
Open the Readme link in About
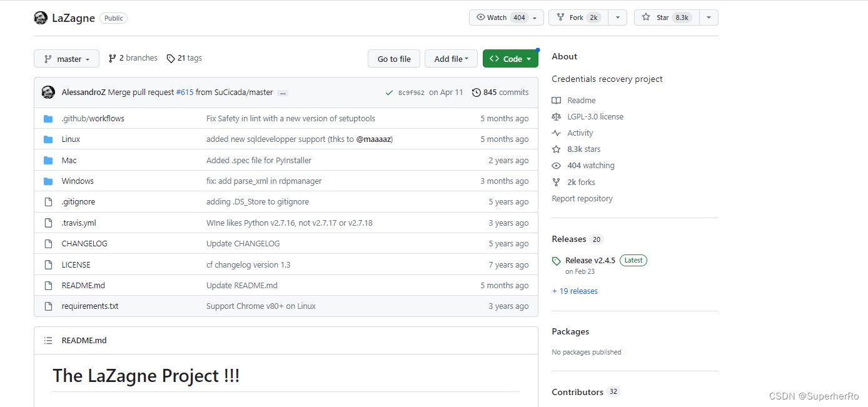click(582, 101)
